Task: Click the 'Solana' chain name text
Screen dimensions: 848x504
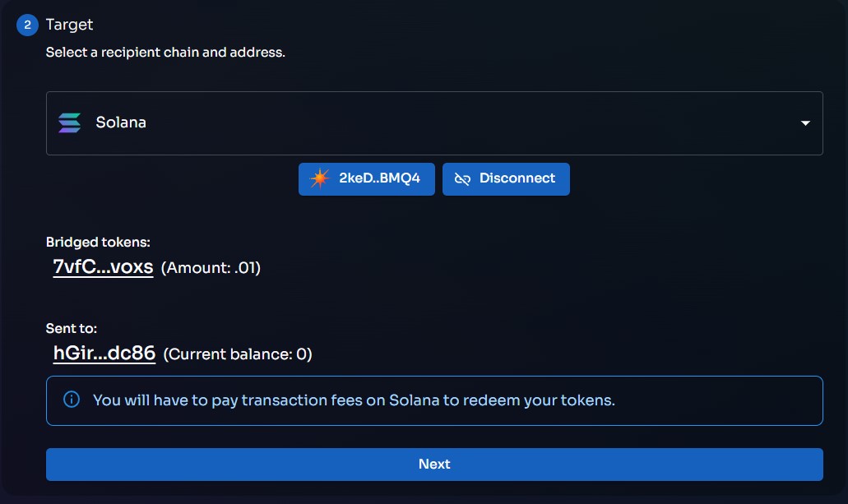Action: (x=121, y=123)
